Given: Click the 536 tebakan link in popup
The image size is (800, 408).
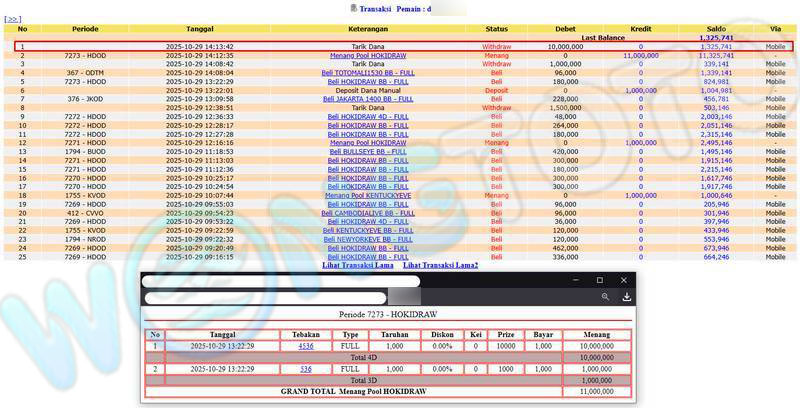Looking at the screenshot, I should click(306, 369).
